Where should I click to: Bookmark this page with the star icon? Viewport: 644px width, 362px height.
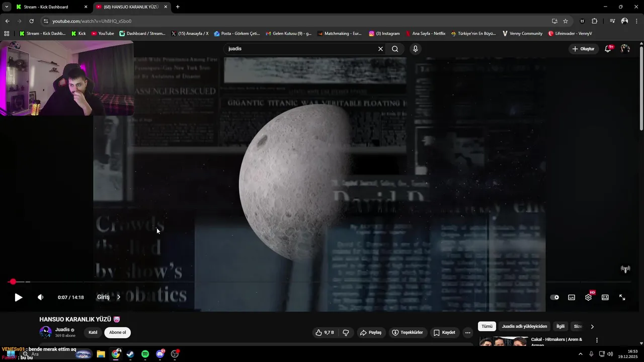(x=566, y=21)
